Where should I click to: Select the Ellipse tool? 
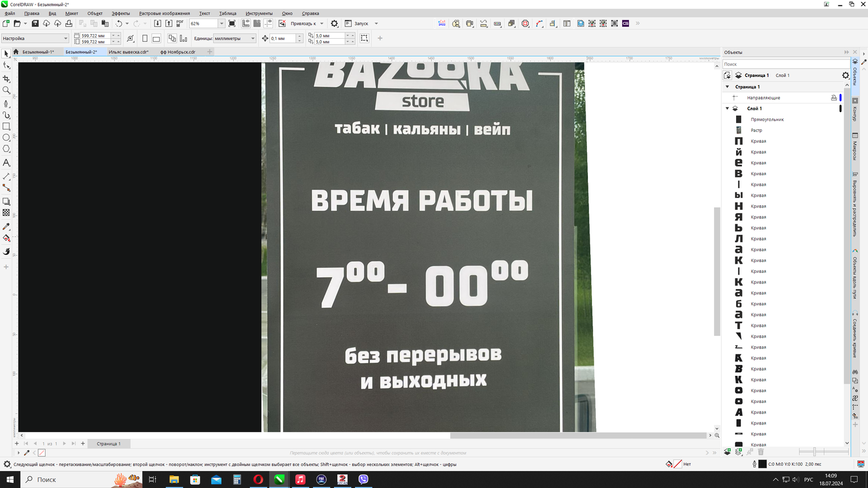[x=6, y=138]
